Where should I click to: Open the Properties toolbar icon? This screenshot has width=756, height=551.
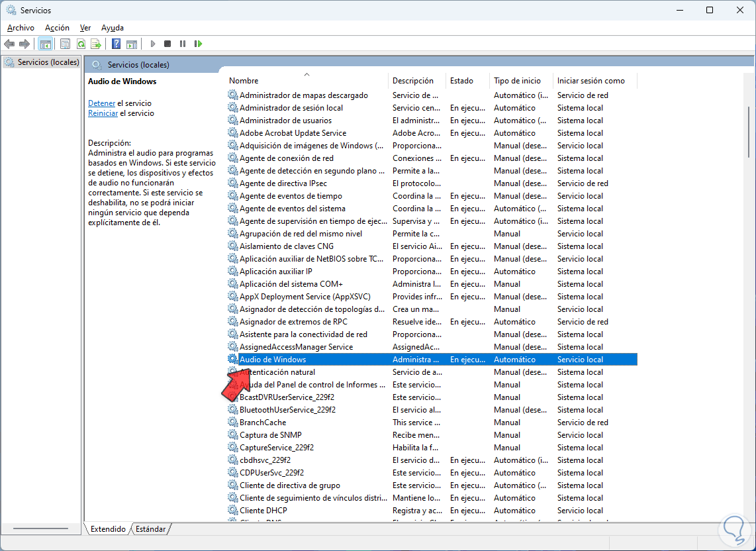pos(65,44)
